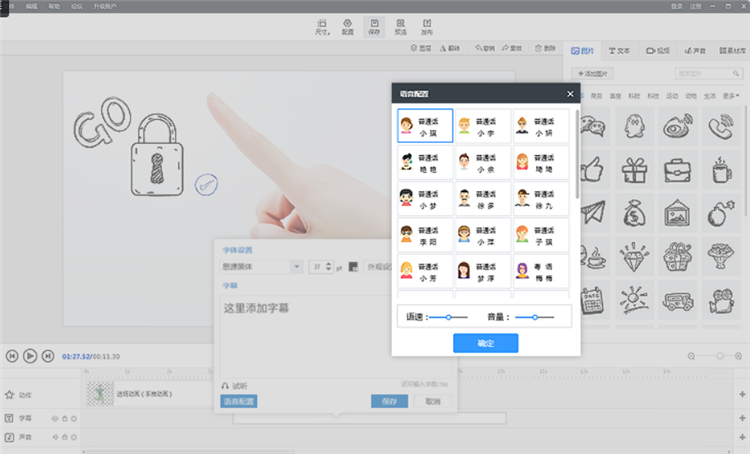Click the font size stepper arrows

[328, 266]
